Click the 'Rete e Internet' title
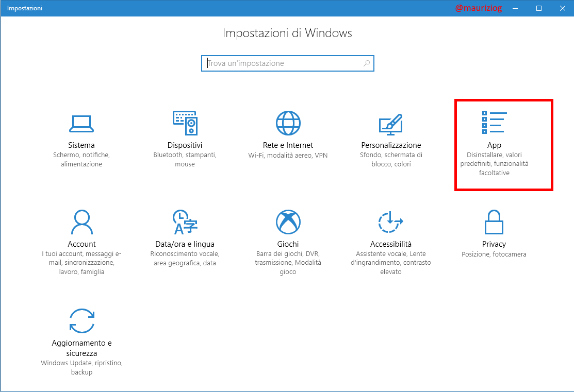Screen dimensions: 574x392 point(288,145)
